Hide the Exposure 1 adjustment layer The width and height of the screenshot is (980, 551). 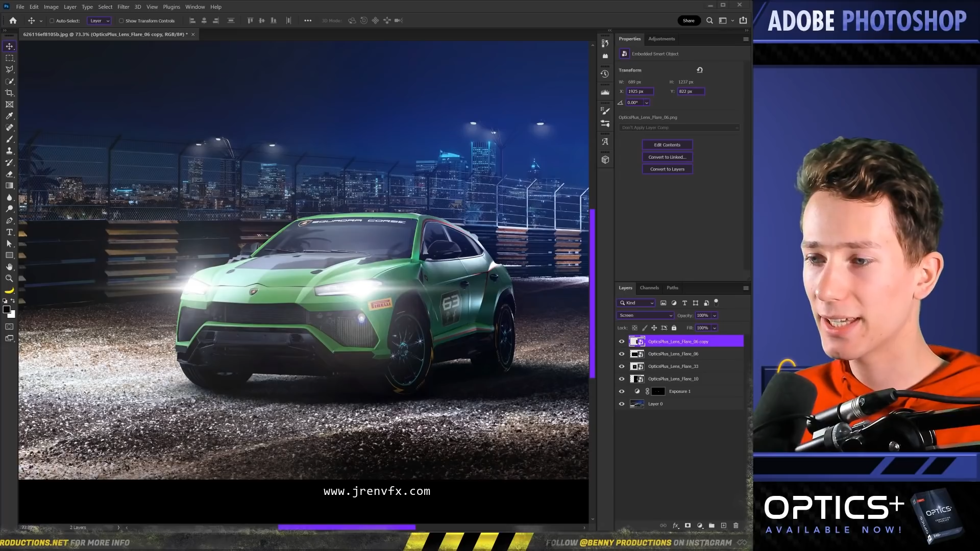(622, 391)
